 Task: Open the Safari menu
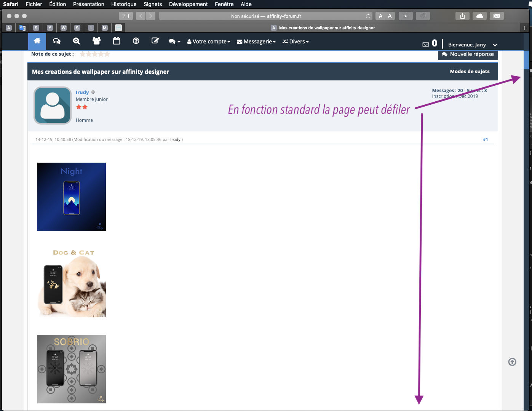pyautogui.click(x=11, y=4)
